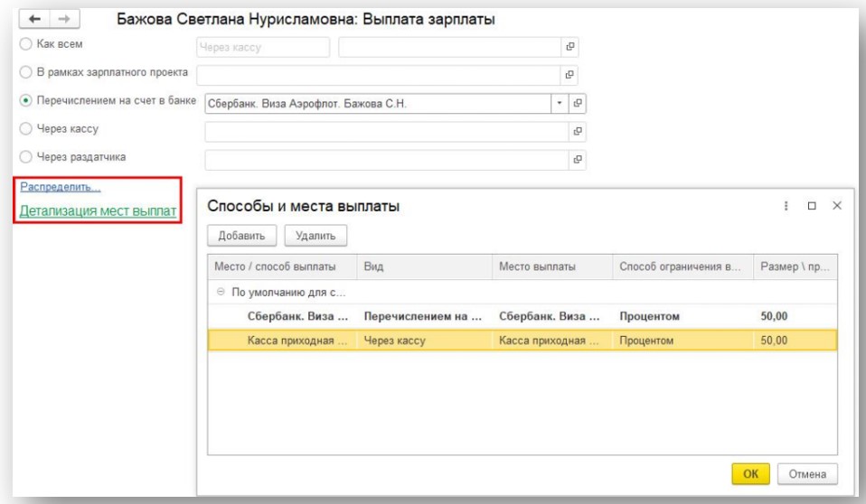Image resolution: width=866 pixels, height=504 pixels.
Task: Open linked item icon for salary project field
Action: tap(569, 75)
